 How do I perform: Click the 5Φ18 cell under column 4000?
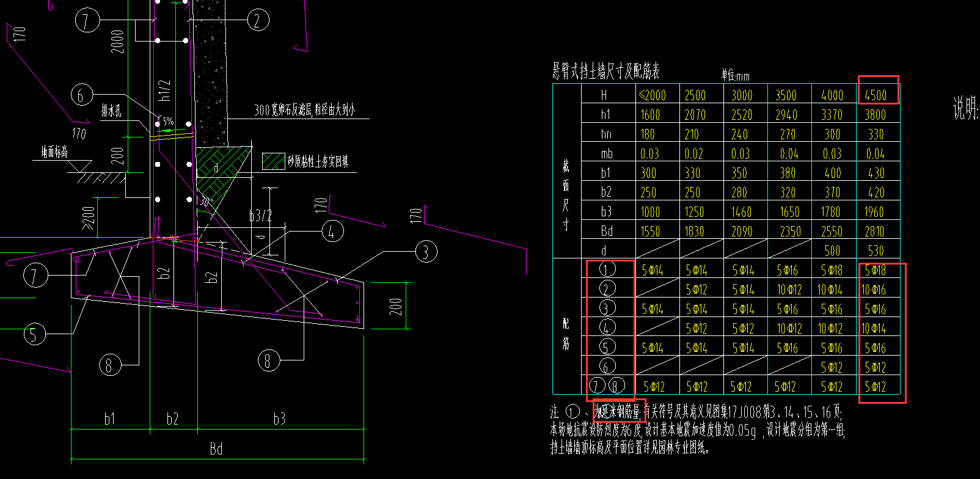point(832,270)
